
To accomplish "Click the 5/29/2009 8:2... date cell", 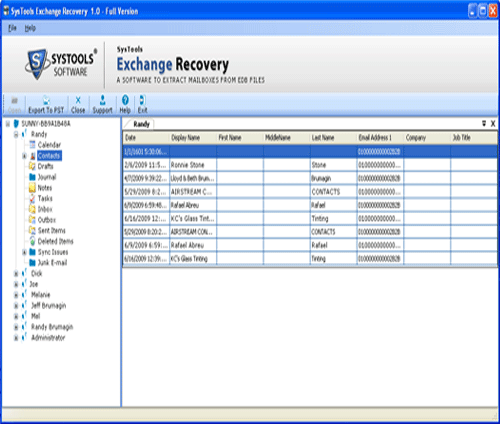I will coord(146,192).
